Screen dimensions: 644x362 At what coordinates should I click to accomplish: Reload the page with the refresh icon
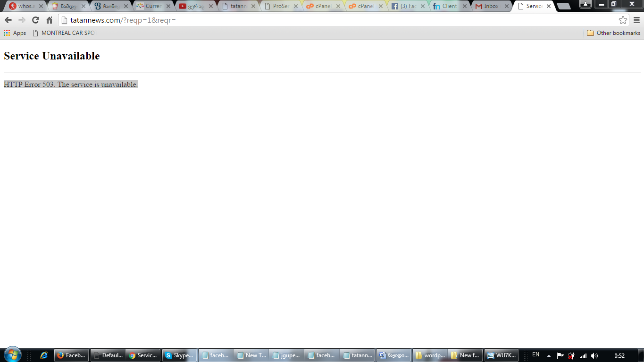(x=35, y=20)
